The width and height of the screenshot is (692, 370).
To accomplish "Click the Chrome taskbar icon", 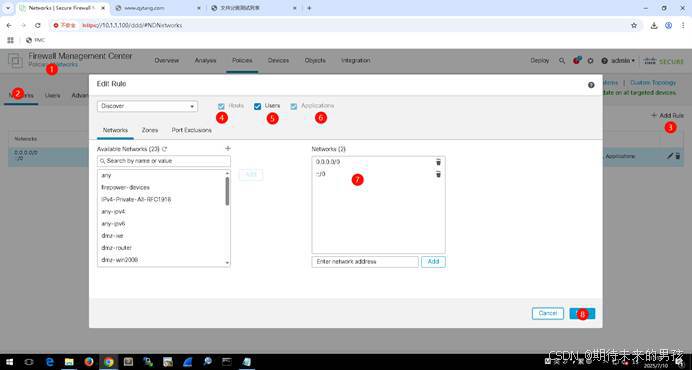I will 109,362.
